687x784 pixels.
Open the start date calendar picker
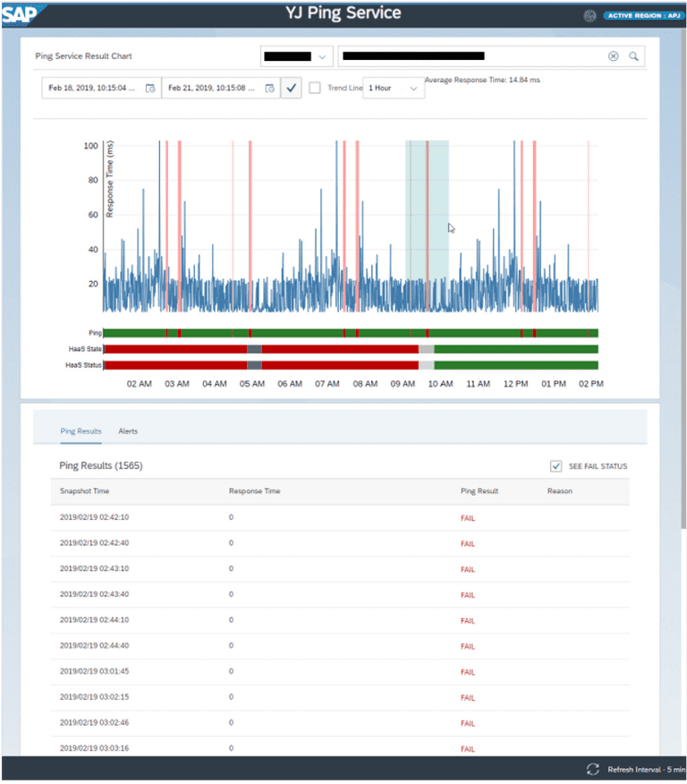150,89
